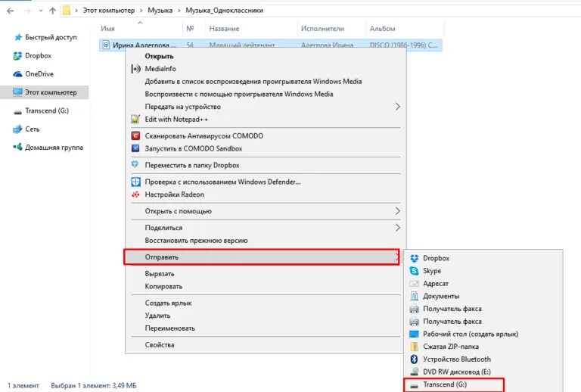Choose 'Настройки Radeon'
The height and width of the screenshot is (392, 581).
(x=266, y=194)
